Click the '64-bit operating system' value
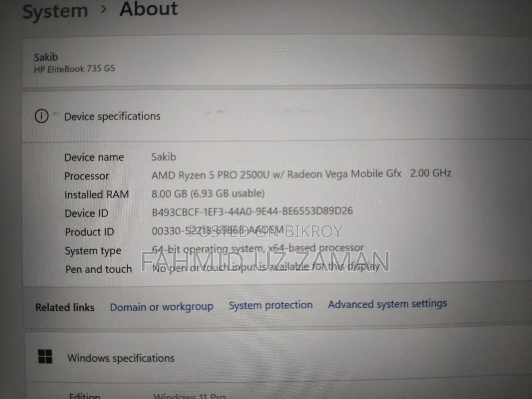The image size is (532, 399). [258, 249]
